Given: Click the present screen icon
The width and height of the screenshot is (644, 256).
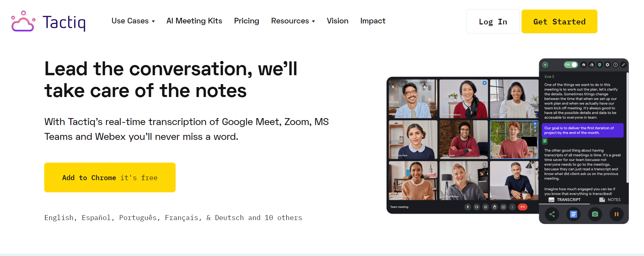Looking at the screenshot, I should (503, 207).
